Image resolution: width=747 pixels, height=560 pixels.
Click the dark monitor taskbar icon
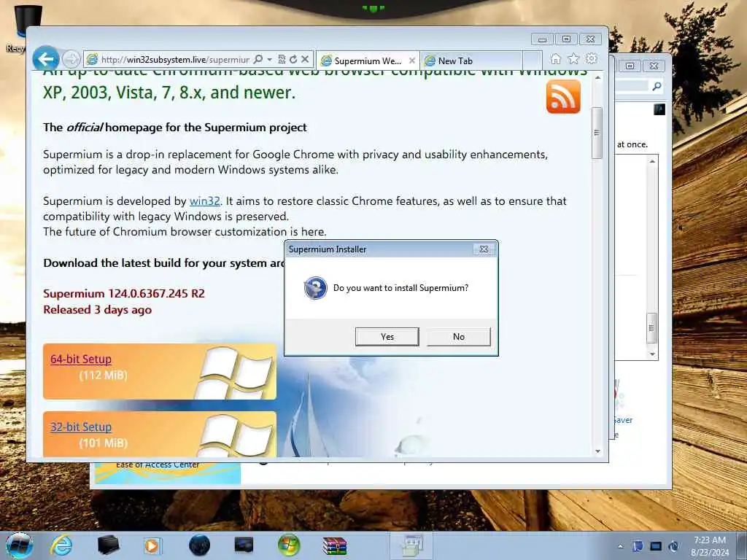coord(244,545)
